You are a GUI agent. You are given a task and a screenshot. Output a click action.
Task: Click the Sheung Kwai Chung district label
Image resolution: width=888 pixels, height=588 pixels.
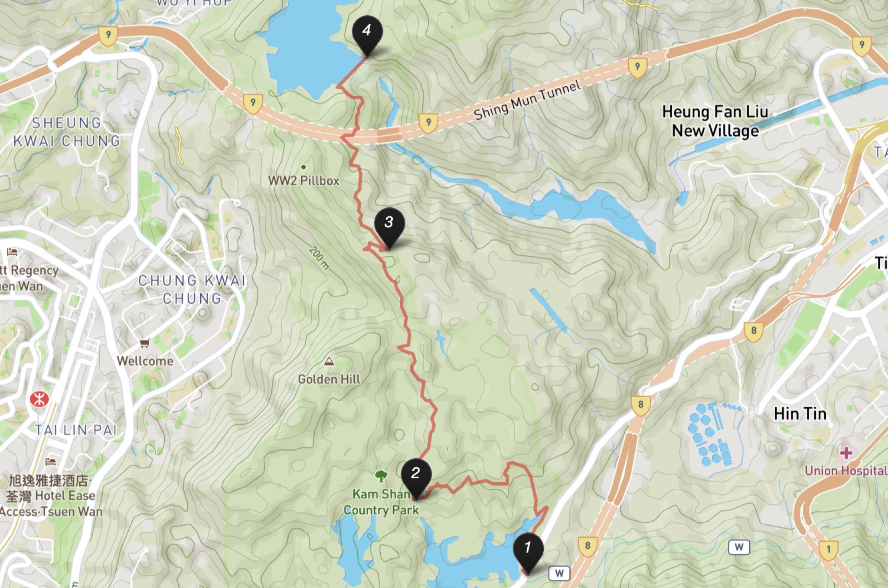66,132
